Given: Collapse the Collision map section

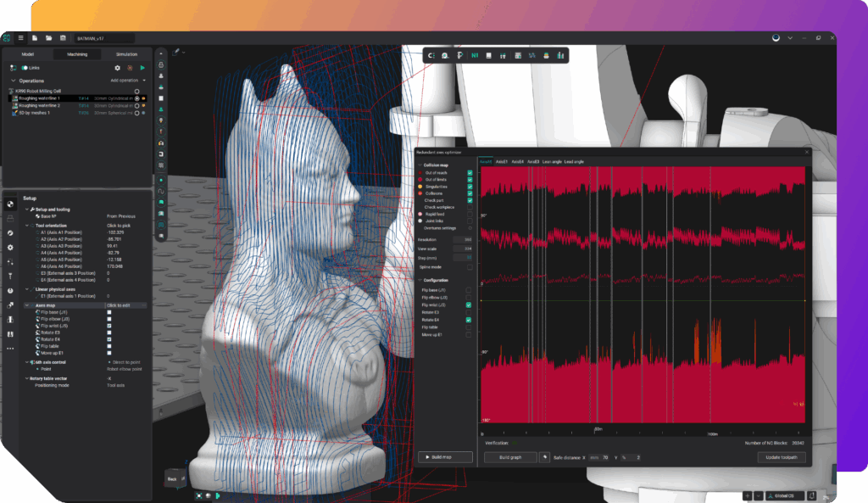Looking at the screenshot, I should (x=418, y=165).
